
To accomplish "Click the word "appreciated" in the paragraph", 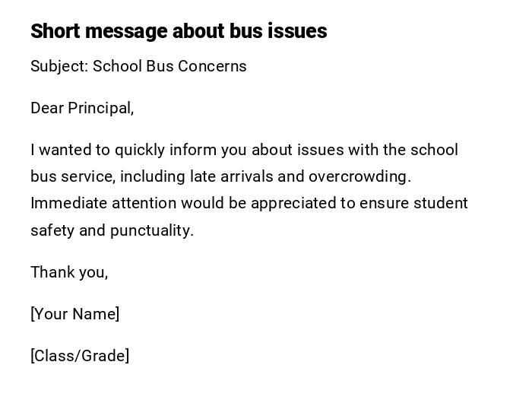I will pos(293,203).
